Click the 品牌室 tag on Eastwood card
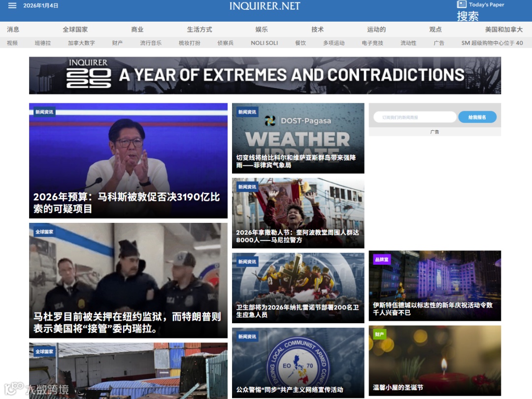Image resolution: width=532 pixels, height=399 pixels. [382, 260]
